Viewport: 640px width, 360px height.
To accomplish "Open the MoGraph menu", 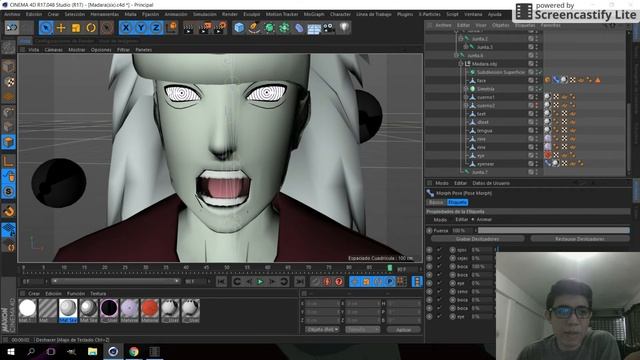I will pos(314,14).
